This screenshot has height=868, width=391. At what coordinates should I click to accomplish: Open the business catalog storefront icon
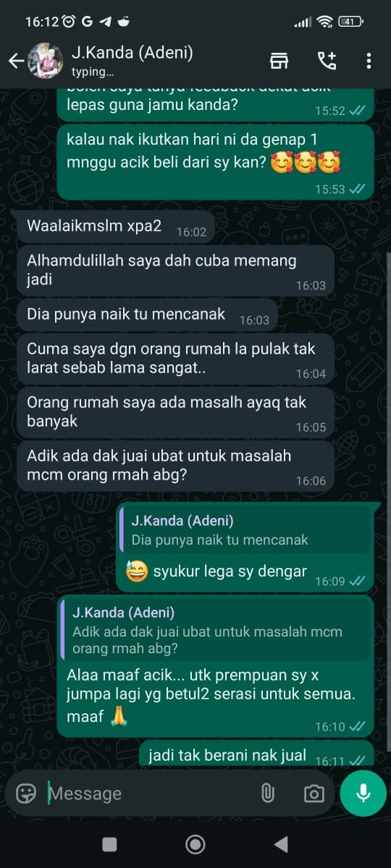pyautogui.click(x=279, y=61)
